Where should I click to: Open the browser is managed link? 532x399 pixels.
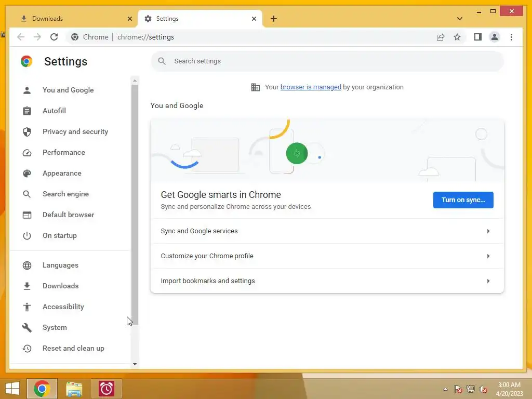[x=311, y=87]
